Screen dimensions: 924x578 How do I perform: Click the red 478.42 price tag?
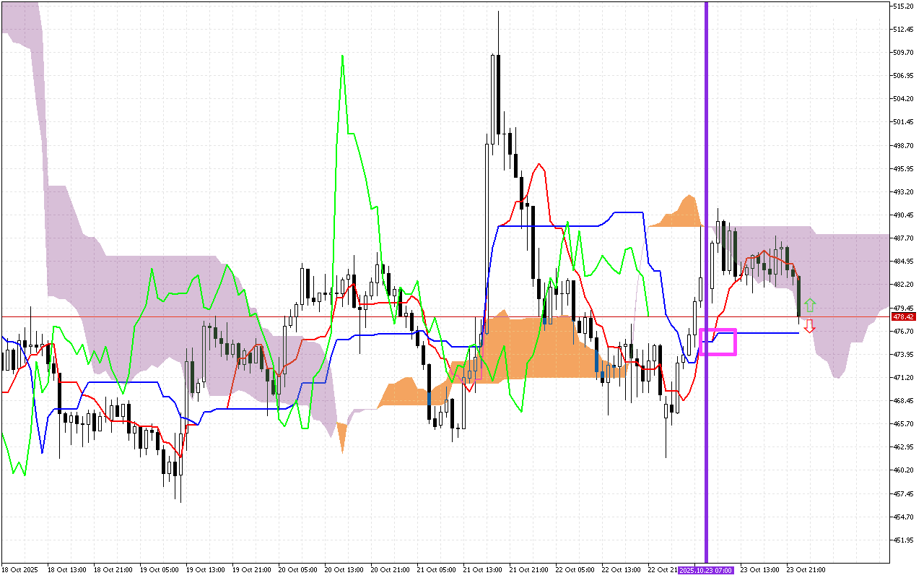tap(904, 316)
